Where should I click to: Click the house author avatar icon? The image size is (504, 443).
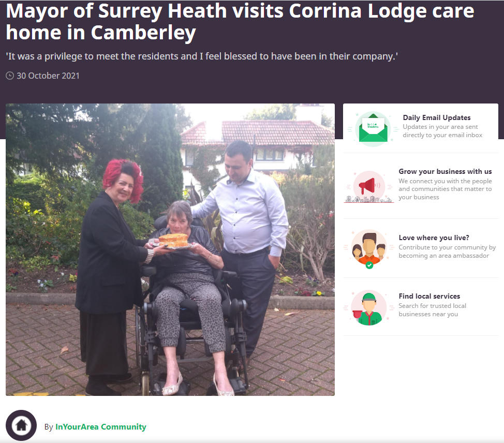pos(21,425)
